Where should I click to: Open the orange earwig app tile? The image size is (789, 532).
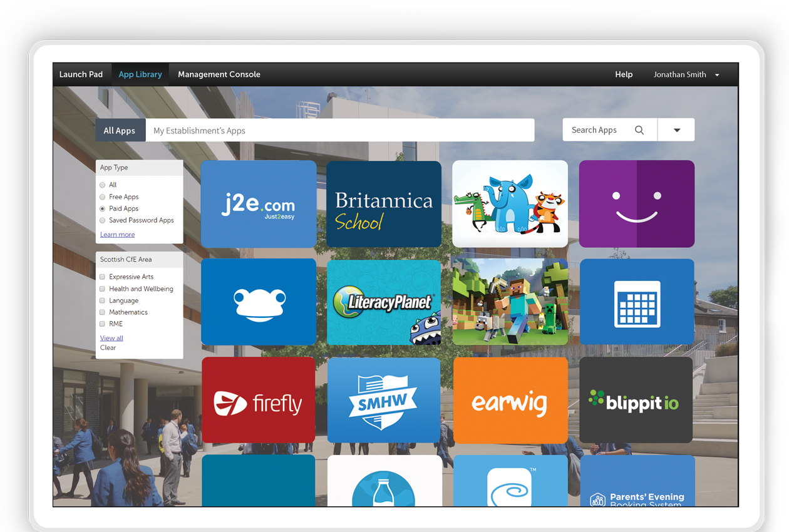(510, 400)
